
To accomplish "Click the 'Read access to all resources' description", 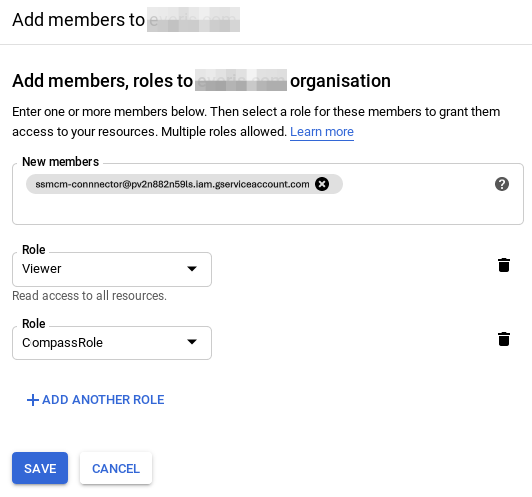I will (x=90, y=296).
